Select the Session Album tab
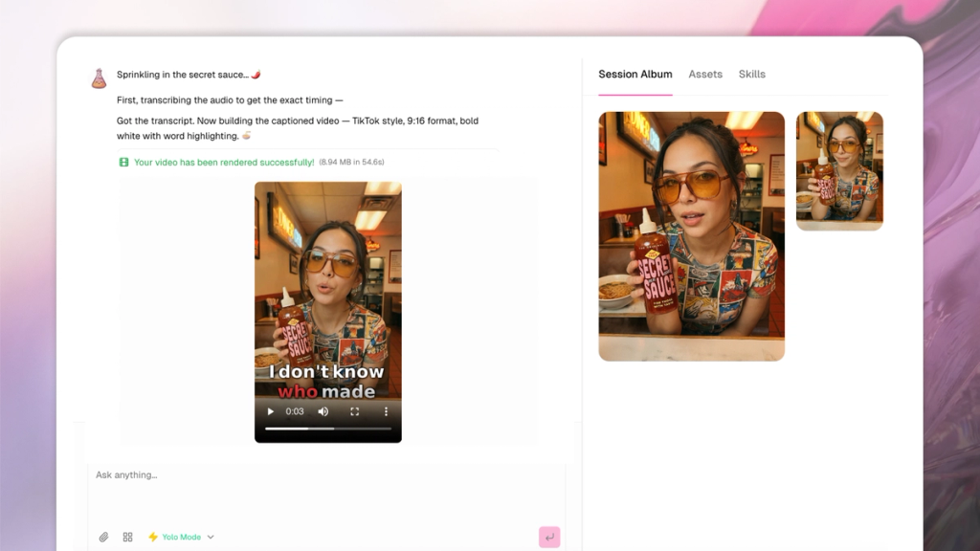 (635, 74)
